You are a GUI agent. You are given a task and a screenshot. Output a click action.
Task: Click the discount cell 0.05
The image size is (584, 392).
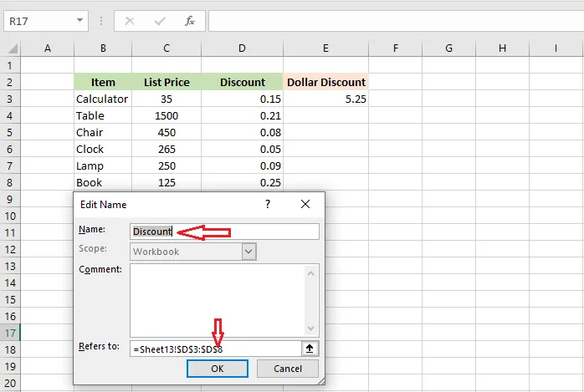242,149
